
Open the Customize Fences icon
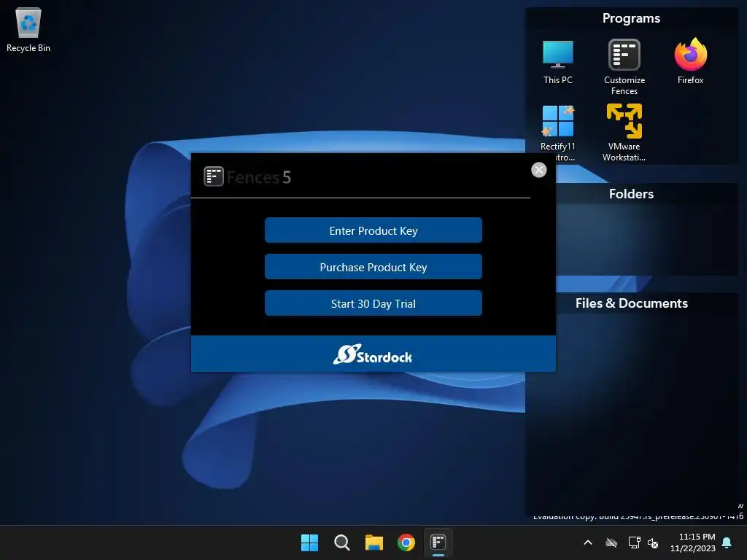tap(624, 67)
